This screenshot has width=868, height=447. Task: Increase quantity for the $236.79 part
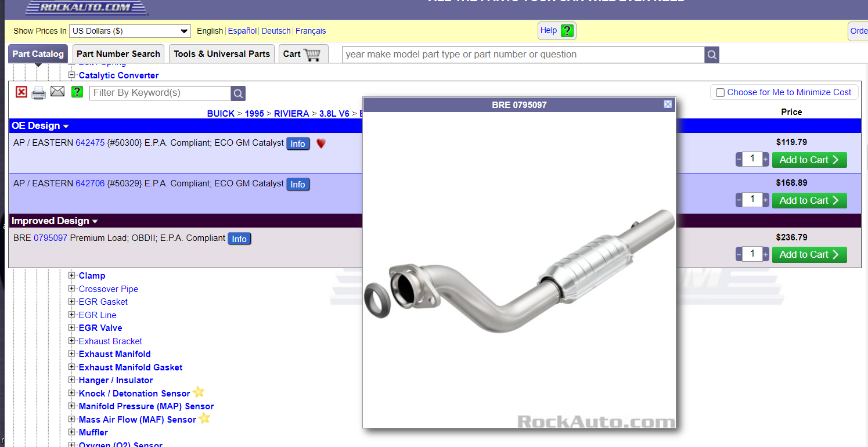pos(766,254)
